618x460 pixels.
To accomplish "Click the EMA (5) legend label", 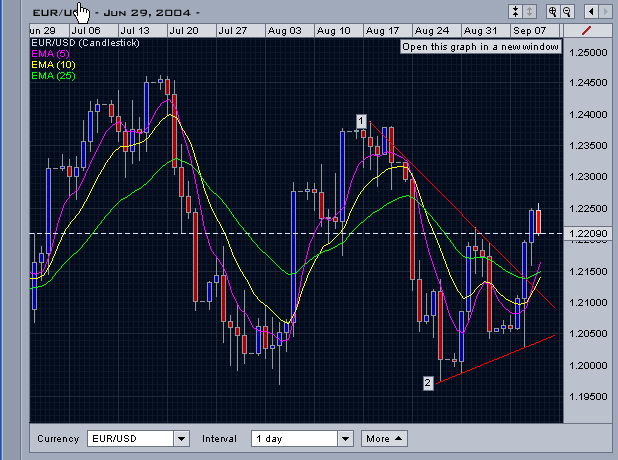I will coord(50,54).
